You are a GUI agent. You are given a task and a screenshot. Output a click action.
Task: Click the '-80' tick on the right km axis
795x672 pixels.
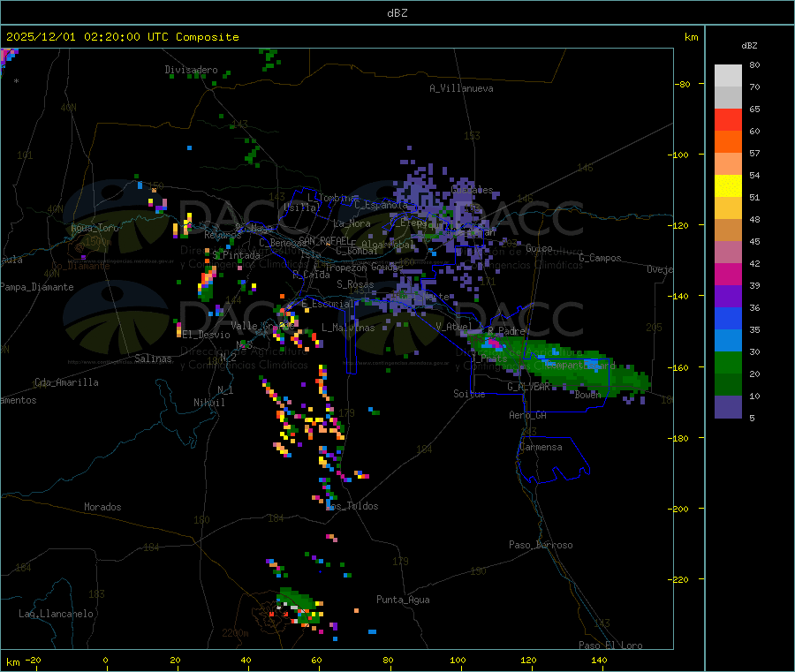click(x=683, y=84)
